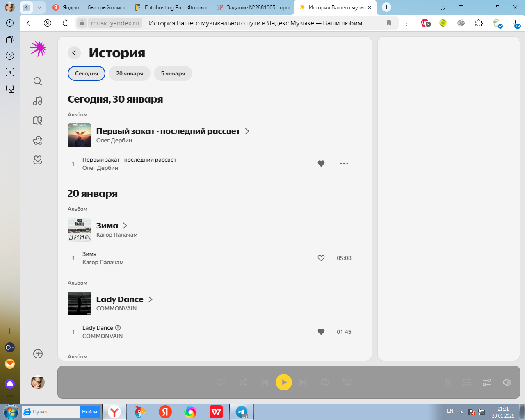Toggle shuffle in the player bar
Image resolution: width=525 pixels, height=420 pixels.
(x=243, y=382)
